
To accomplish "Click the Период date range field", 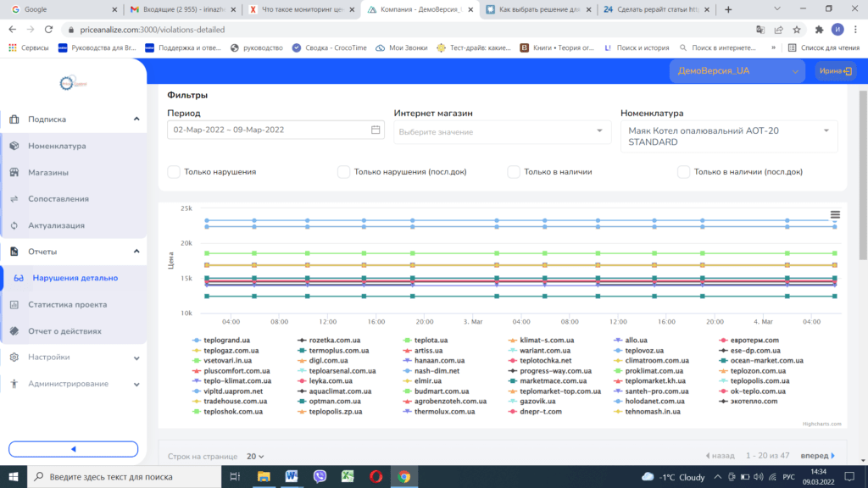I will [x=275, y=130].
